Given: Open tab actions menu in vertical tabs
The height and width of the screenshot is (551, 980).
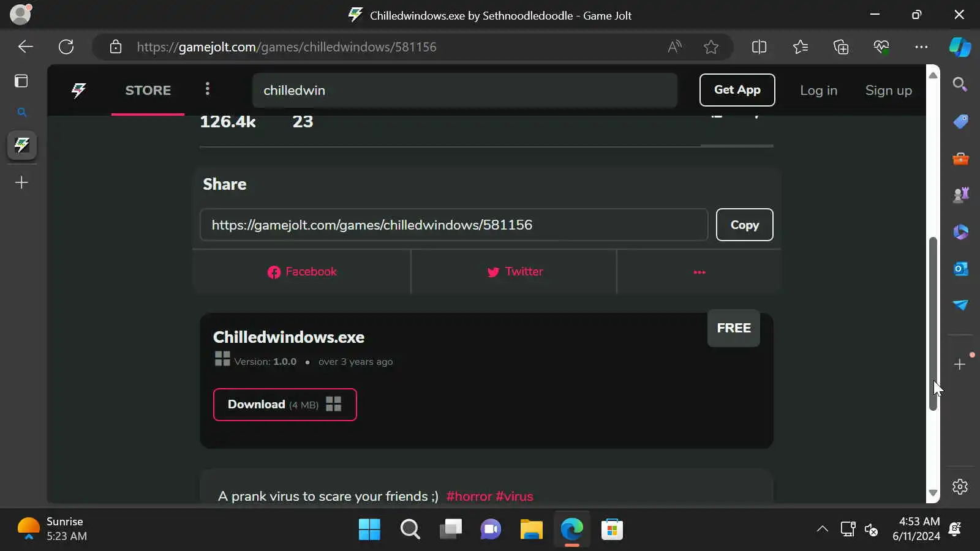Looking at the screenshot, I should (21, 81).
